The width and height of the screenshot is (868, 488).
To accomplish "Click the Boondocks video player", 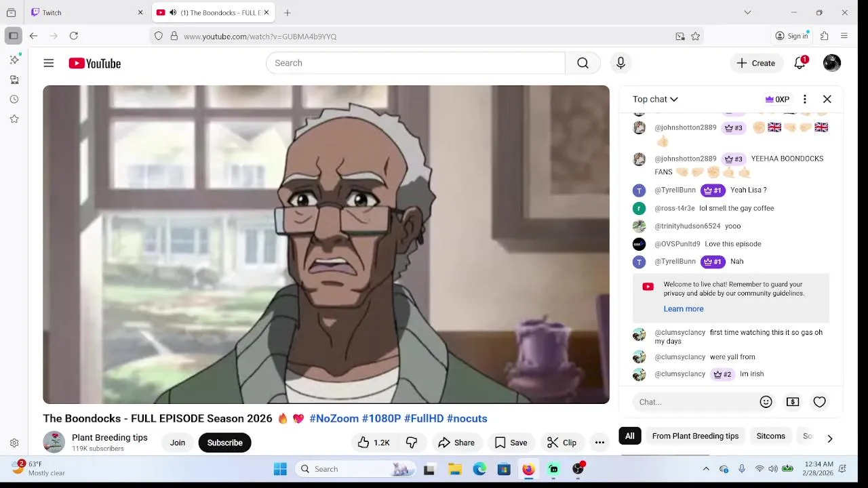I will [326, 245].
